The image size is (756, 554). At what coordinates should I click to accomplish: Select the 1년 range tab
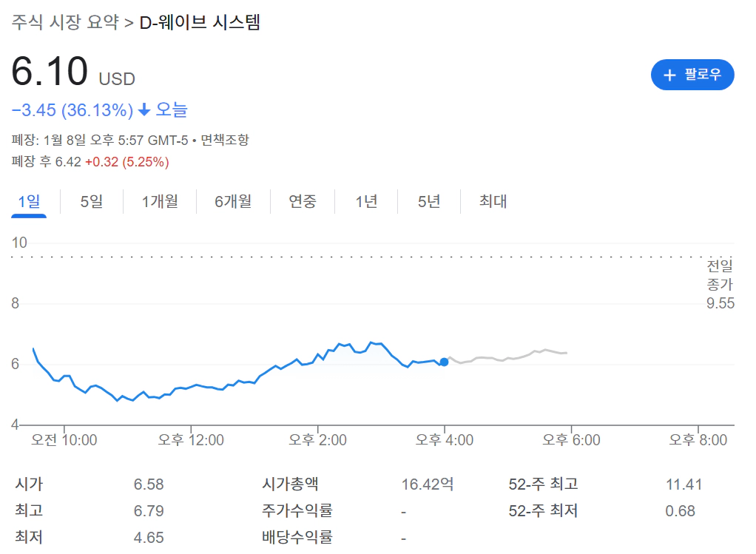[x=366, y=201]
